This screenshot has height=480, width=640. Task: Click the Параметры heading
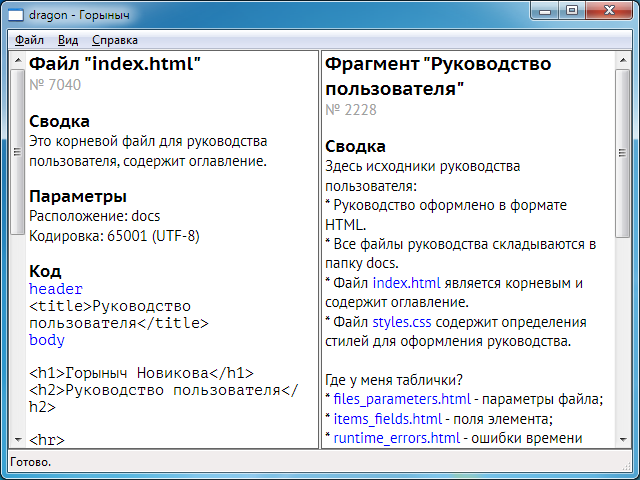78,196
